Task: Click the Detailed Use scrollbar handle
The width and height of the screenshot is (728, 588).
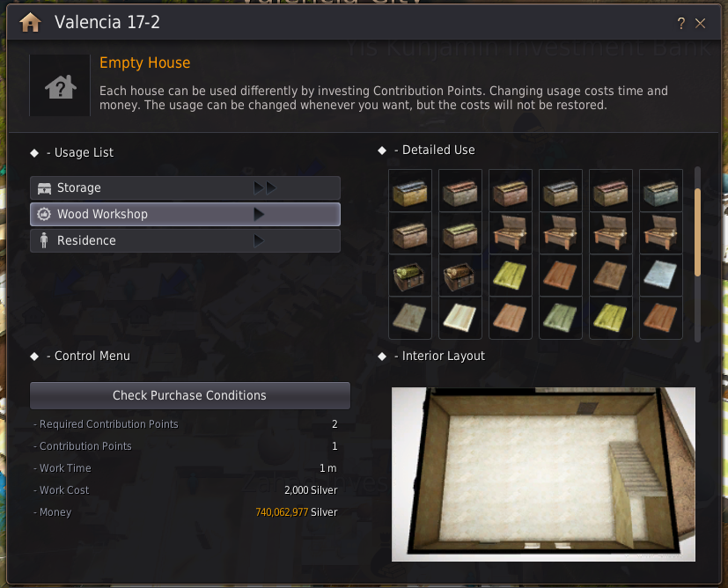Action: (x=697, y=232)
